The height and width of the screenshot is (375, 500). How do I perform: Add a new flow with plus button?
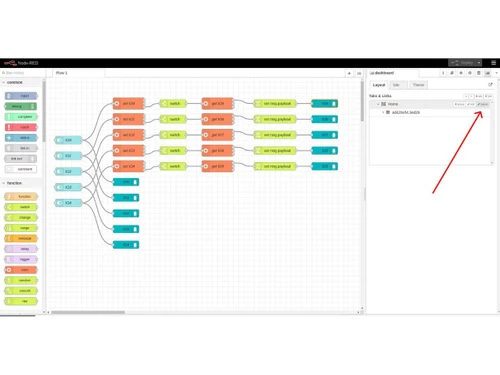349,73
